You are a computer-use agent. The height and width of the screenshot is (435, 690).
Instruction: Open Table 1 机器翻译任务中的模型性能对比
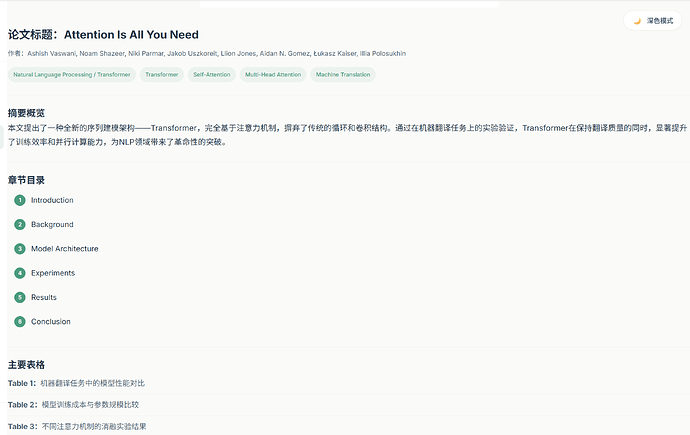click(x=76, y=383)
